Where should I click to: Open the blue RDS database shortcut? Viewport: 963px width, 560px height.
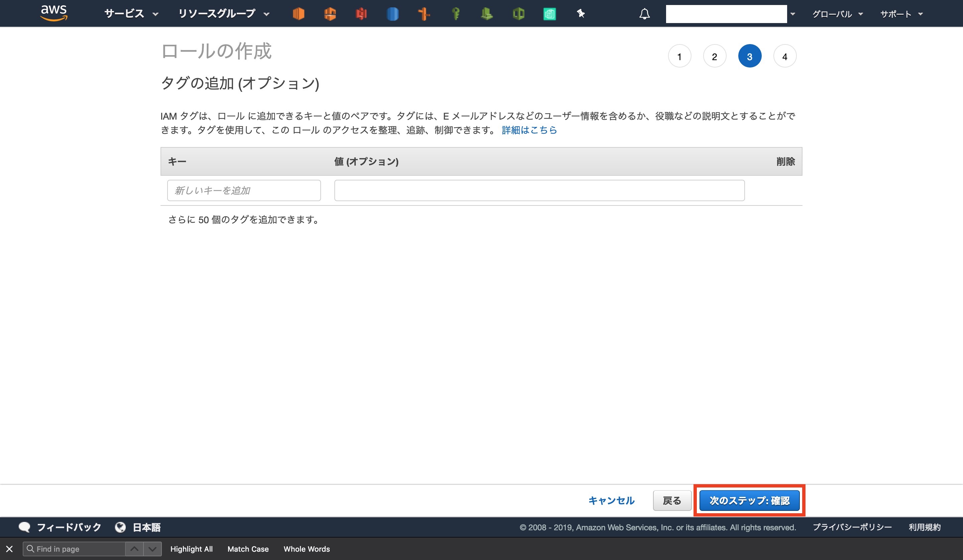(393, 14)
